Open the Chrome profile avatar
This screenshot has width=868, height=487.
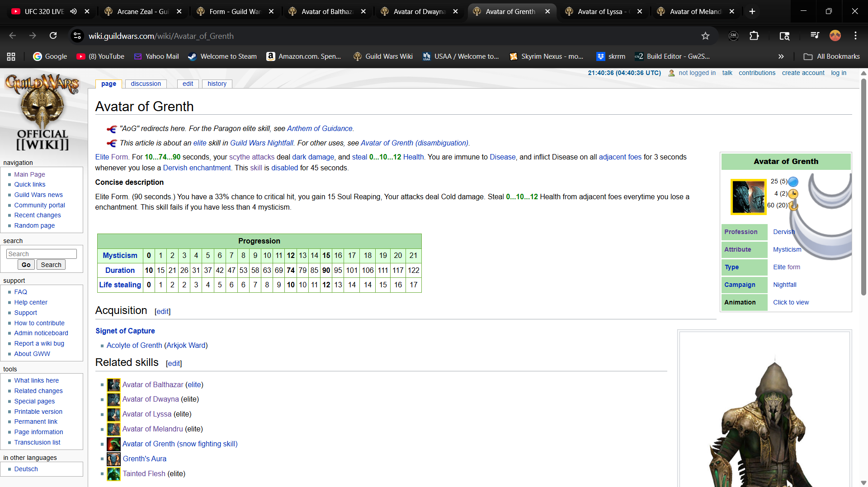pyautogui.click(x=835, y=36)
